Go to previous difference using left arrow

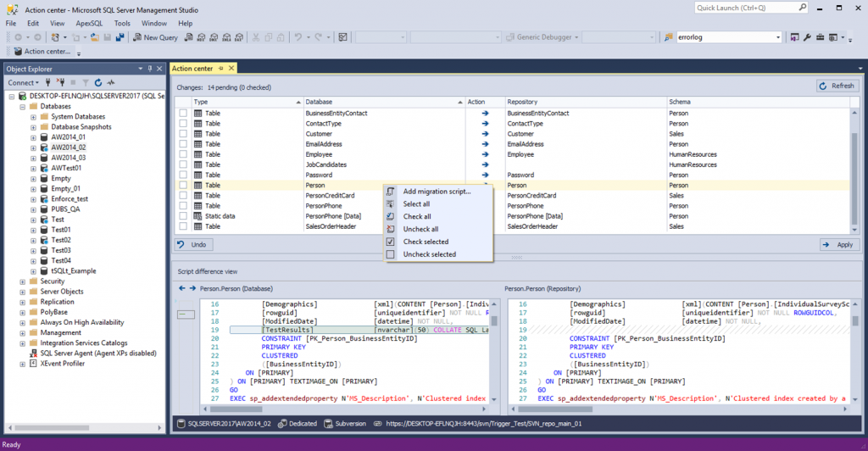pyautogui.click(x=181, y=288)
